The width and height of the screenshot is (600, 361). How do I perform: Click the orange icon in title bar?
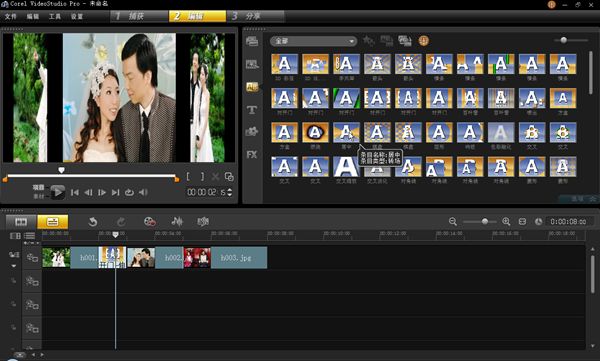551,5
